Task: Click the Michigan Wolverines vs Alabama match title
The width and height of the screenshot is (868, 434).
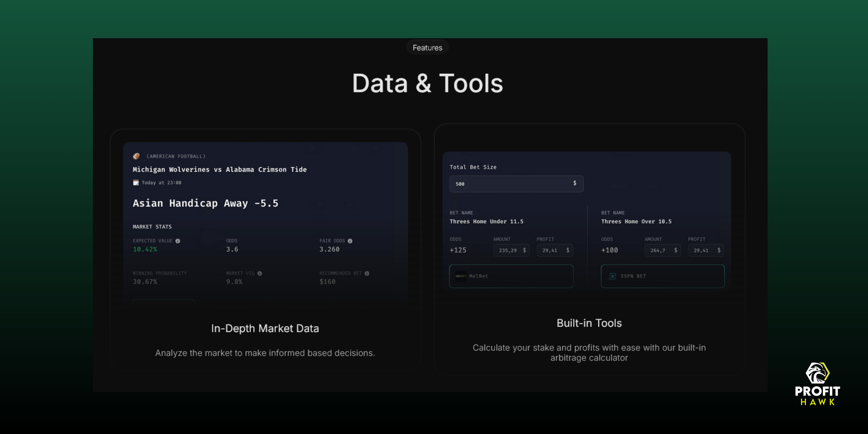Action: point(219,170)
